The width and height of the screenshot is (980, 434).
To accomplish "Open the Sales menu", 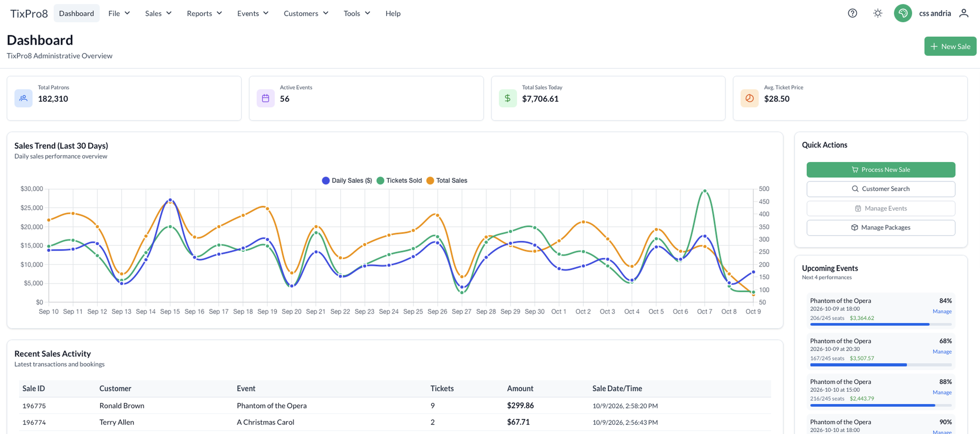I will tap(158, 13).
